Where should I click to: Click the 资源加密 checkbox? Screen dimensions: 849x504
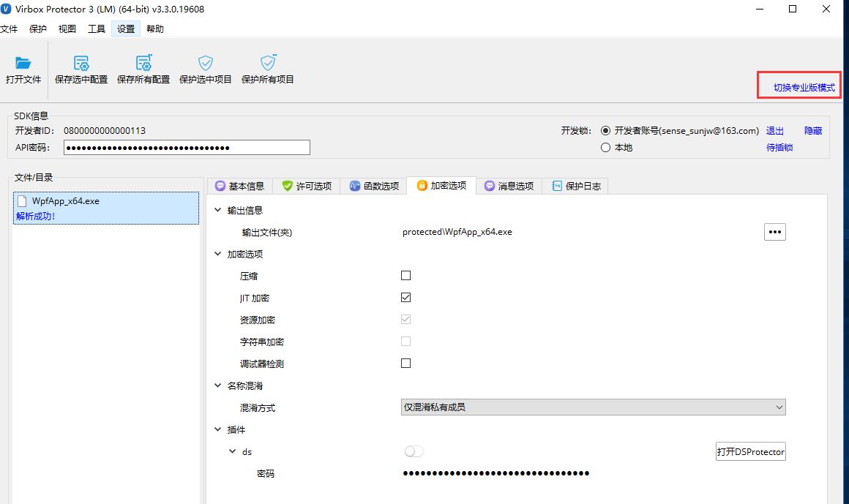pyautogui.click(x=405, y=320)
